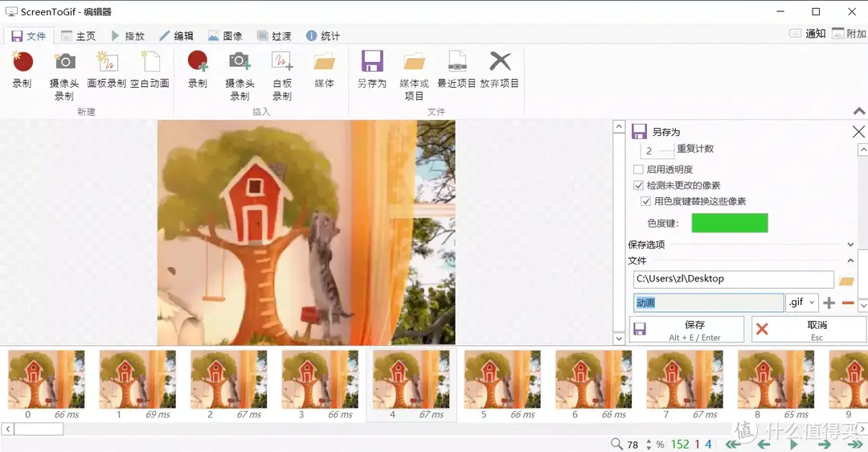Image resolution: width=868 pixels, height=452 pixels.
Task: Close the 另存为 side panel
Action: coord(858,132)
